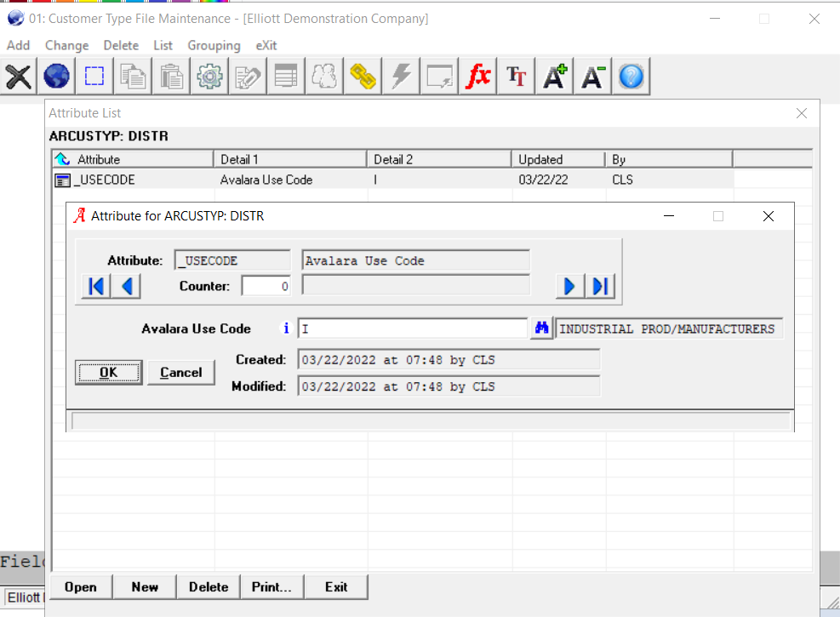Click the Detail 1 column header

point(290,159)
